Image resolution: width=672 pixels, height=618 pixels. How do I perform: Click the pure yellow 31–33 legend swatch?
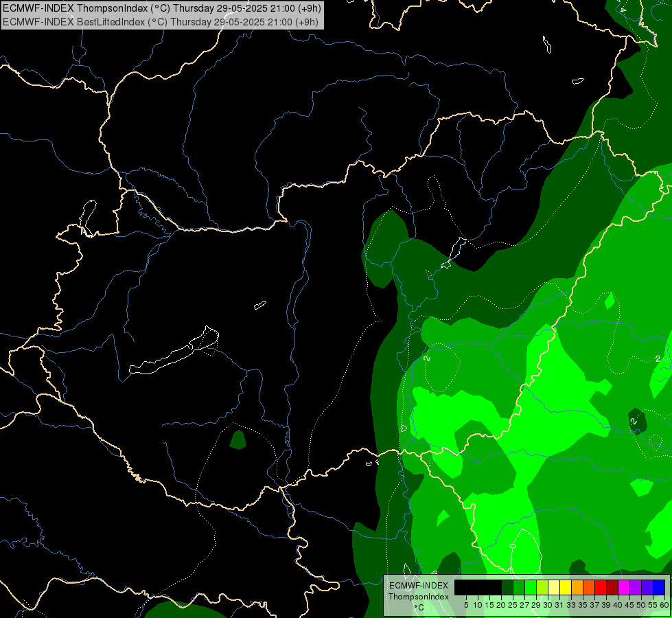[566, 587]
